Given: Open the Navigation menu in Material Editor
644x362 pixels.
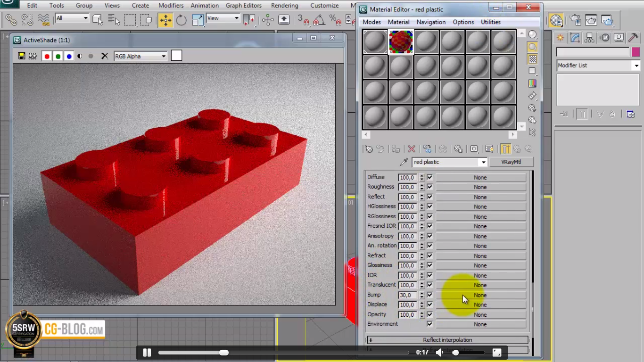Looking at the screenshot, I should (431, 22).
